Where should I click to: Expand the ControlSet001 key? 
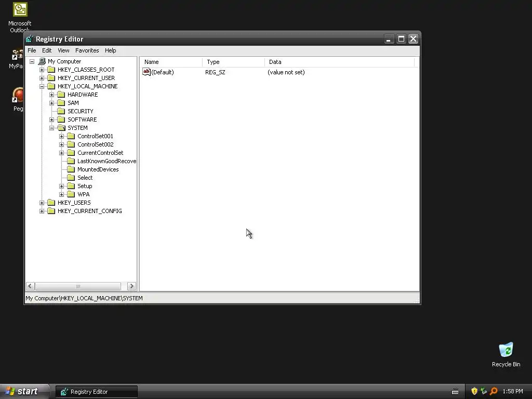[61, 136]
